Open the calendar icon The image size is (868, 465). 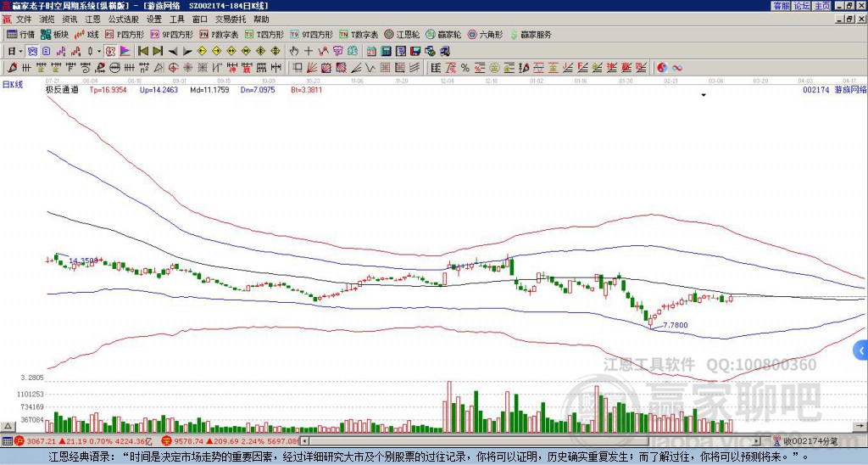(x=371, y=52)
